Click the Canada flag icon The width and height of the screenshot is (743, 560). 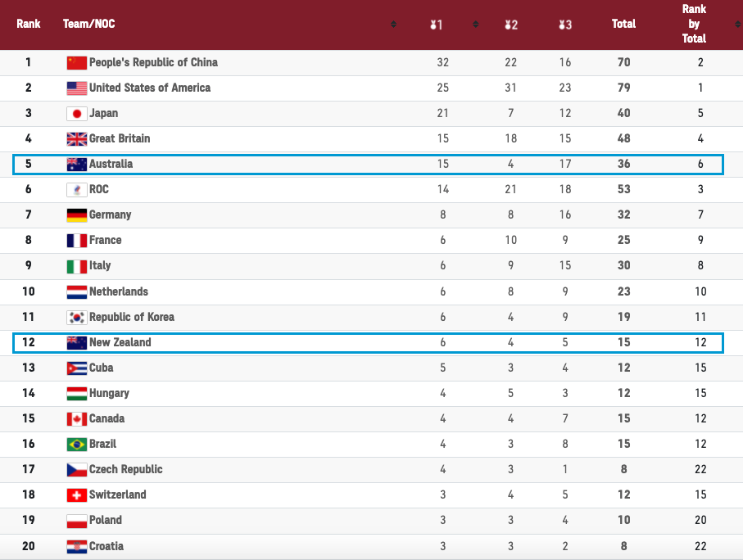(77, 419)
